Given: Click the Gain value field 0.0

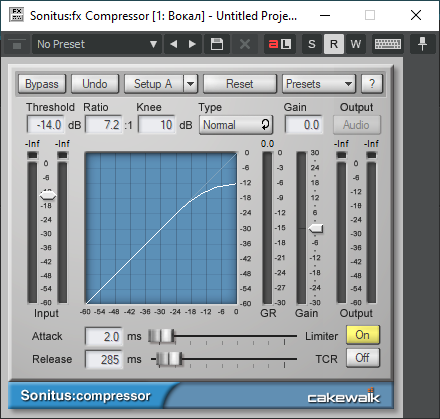Looking at the screenshot, I should (304, 125).
